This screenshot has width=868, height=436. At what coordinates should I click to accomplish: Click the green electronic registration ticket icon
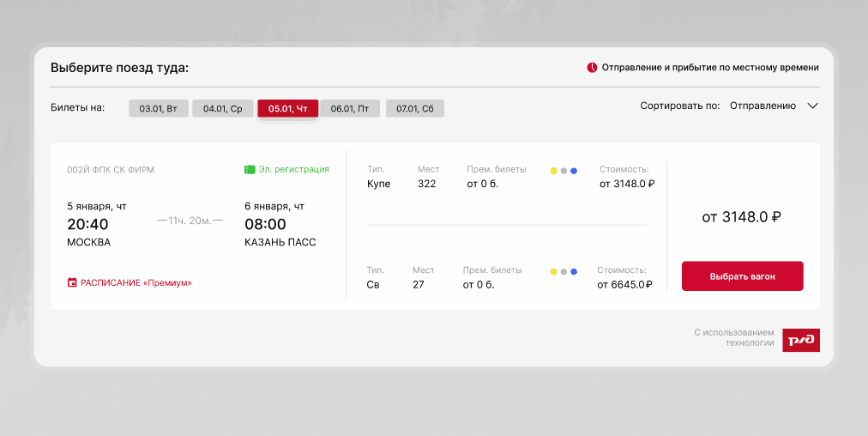click(250, 170)
